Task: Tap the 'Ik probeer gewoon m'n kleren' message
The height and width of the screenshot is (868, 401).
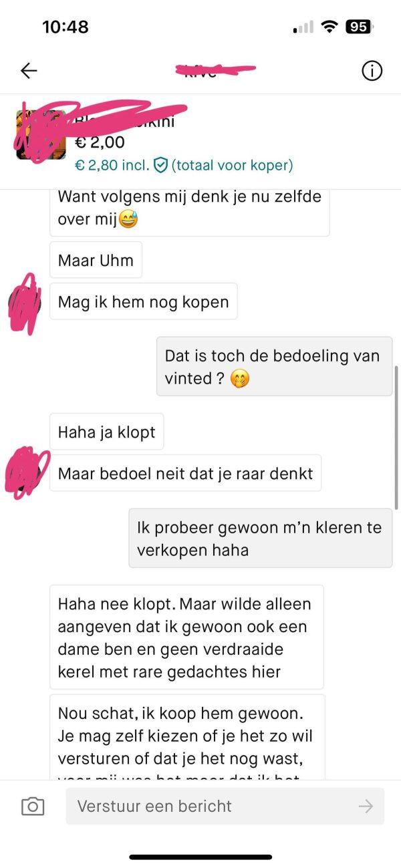Action: coord(260,539)
